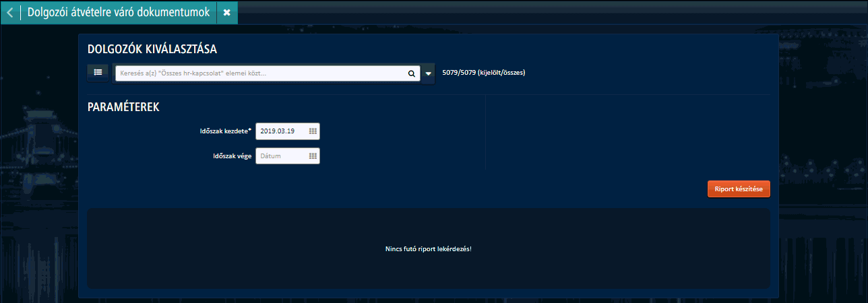The width and height of the screenshot is (868, 303).
Task: Select the Dolgozói átvételre váró dokumentumok tab
Action: (118, 13)
